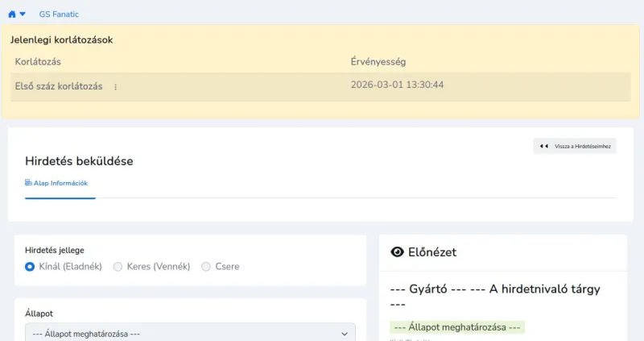Click the Vissza a Hirdetéseimhez button
This screenshot has height=341, width=644.
[x=575, y=146]
